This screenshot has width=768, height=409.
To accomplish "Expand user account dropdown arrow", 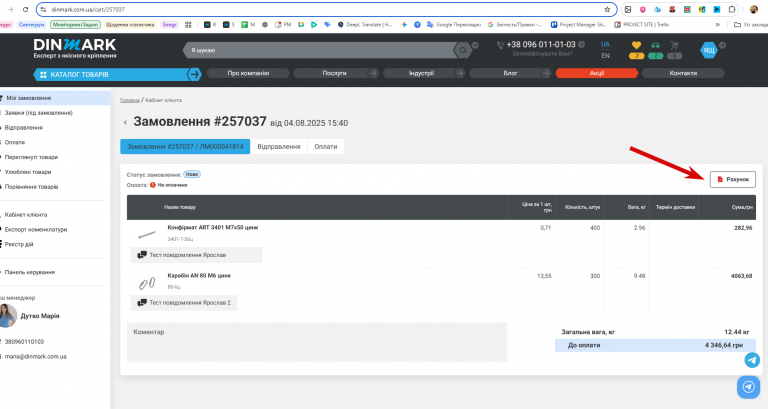I will point(722,46).
